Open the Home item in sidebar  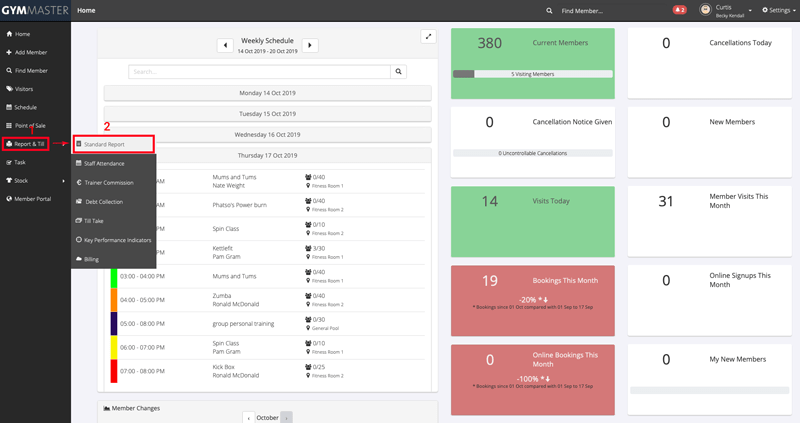[x=22, y=34]
